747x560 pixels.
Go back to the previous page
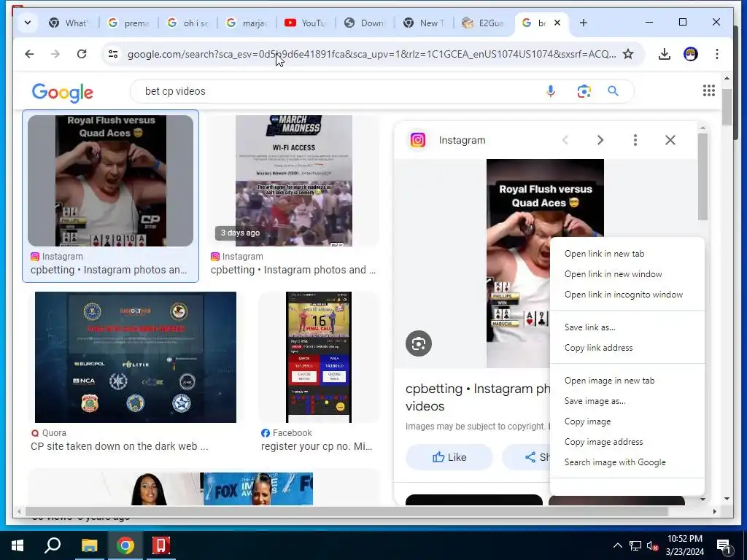coord(29,54)
